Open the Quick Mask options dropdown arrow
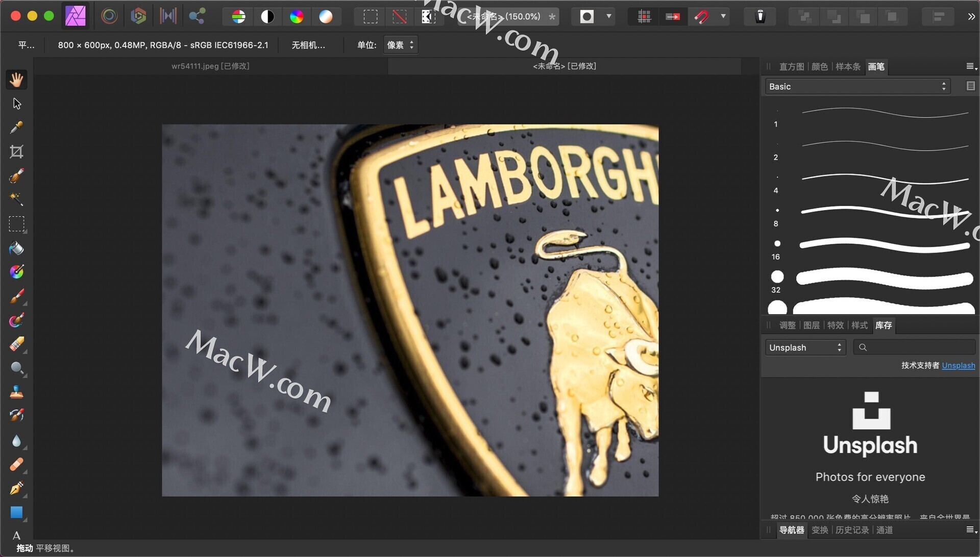Viewport: 980px width, 557px height. tap(609, 16)
